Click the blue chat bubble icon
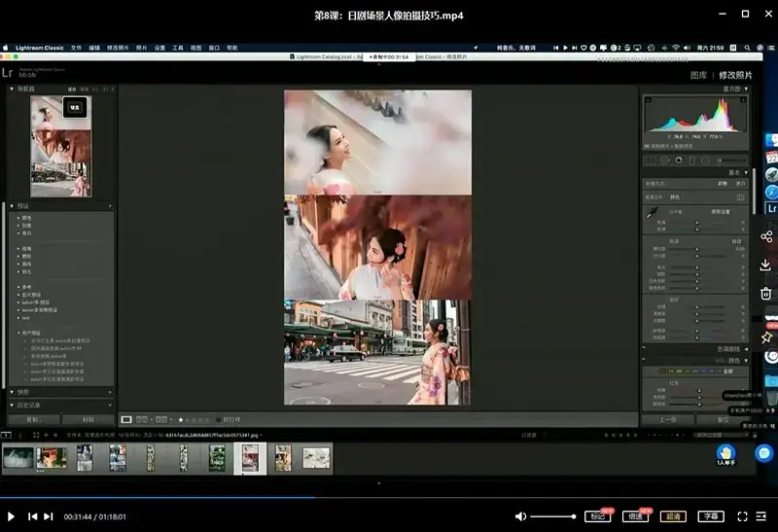Viewport: 778px width, 532px height. [x=763, y=452]
